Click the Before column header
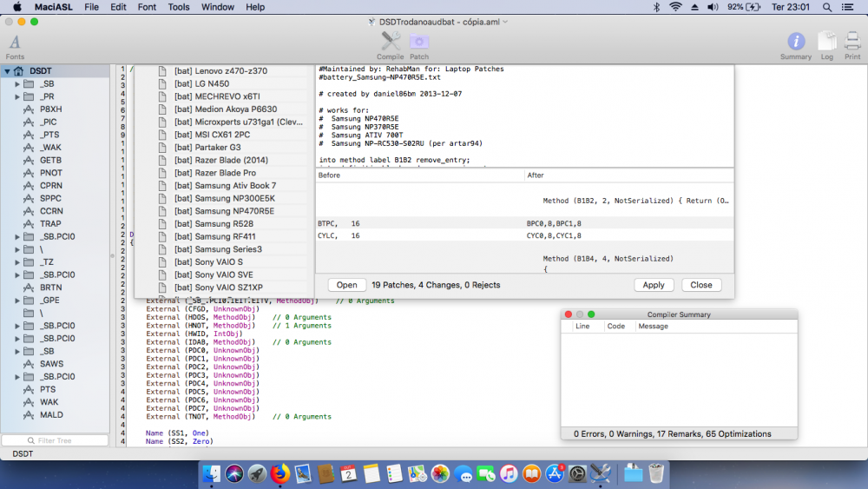868x489 pixels. (x=420, y=175)
